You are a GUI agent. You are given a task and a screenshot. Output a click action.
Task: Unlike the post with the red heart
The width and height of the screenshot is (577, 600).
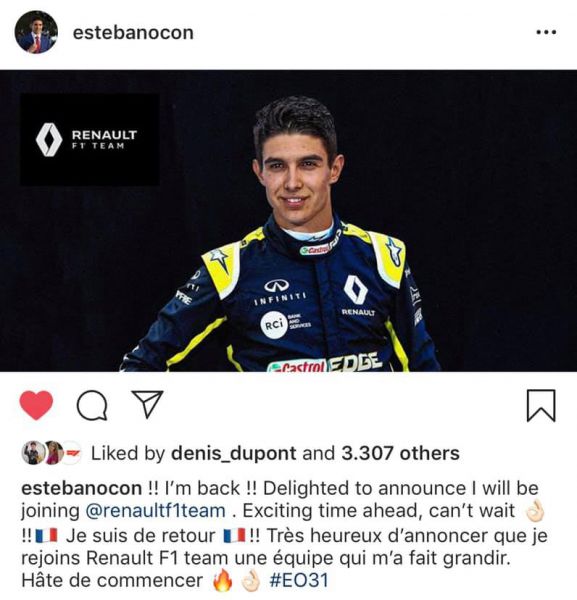[x=36, y=405]
